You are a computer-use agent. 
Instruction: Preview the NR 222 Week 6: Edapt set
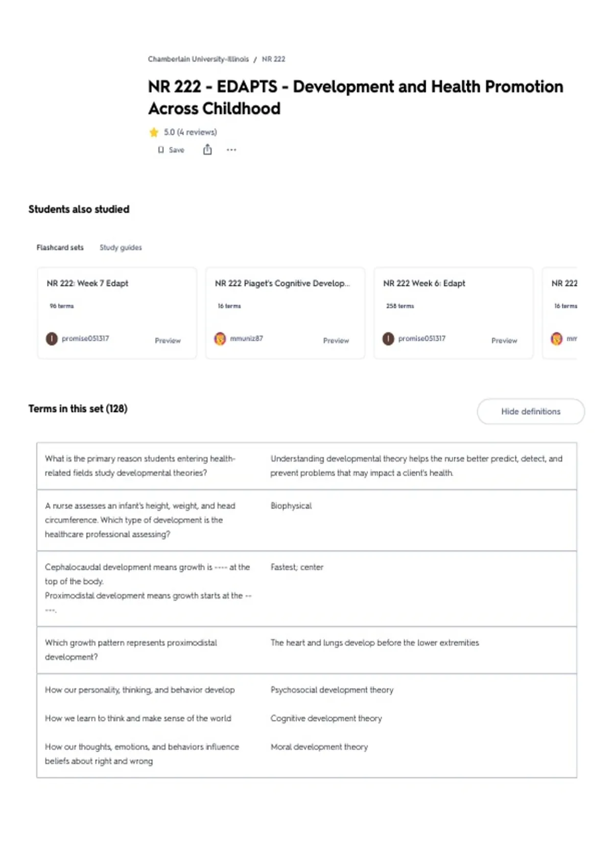coord(504,341)
